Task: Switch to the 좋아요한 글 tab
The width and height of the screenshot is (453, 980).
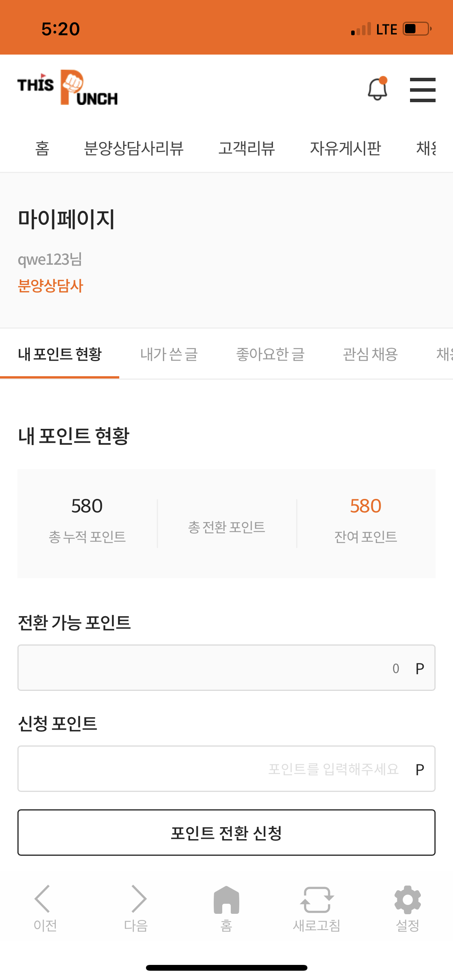Action: (270, 354)
